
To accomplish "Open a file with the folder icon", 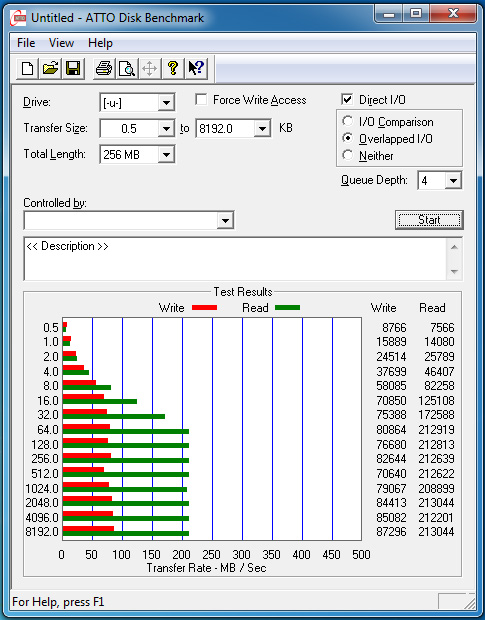I will [x=50, y=68].
